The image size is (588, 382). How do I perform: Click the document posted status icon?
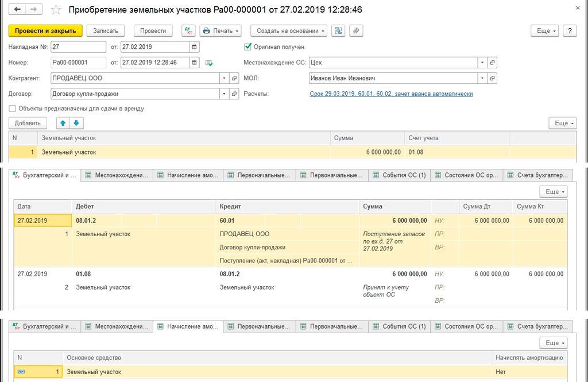point(209,63)
